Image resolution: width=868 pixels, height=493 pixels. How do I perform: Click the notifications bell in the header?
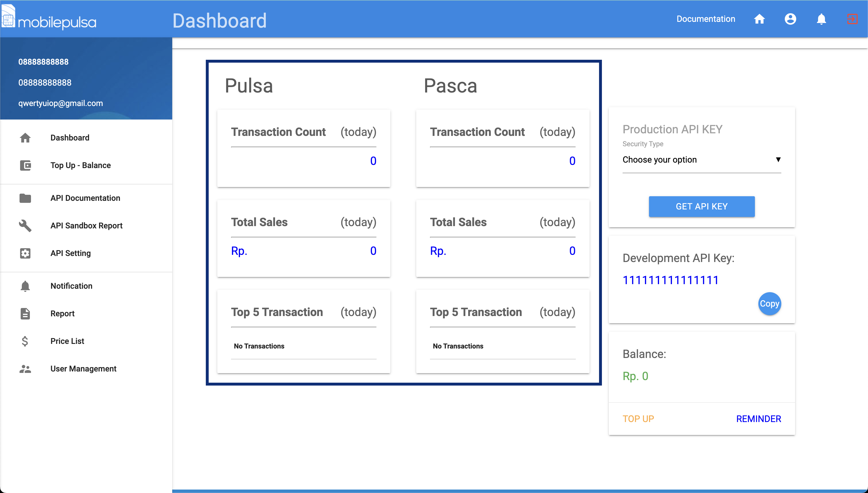821,19
